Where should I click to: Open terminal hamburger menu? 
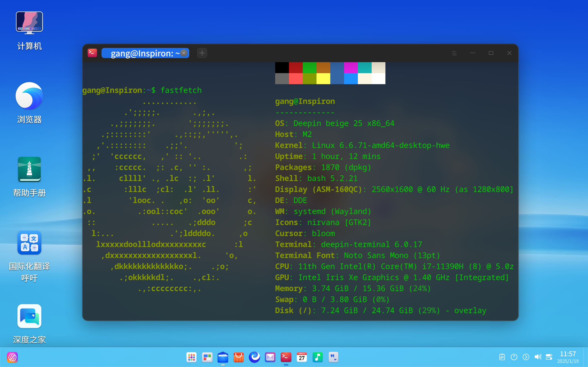tap(454, 53)
